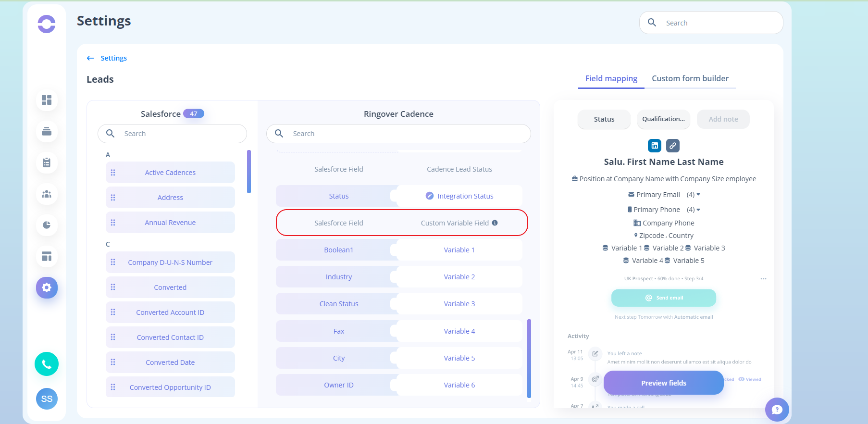868x424 pixels.
Task: Click the Variable 6 slot in mapping
Action: pyautogui.click(x=459, y=385)
